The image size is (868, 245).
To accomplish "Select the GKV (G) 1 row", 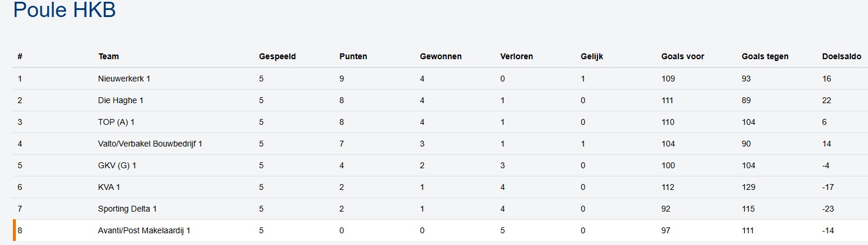I will [117, 165].
